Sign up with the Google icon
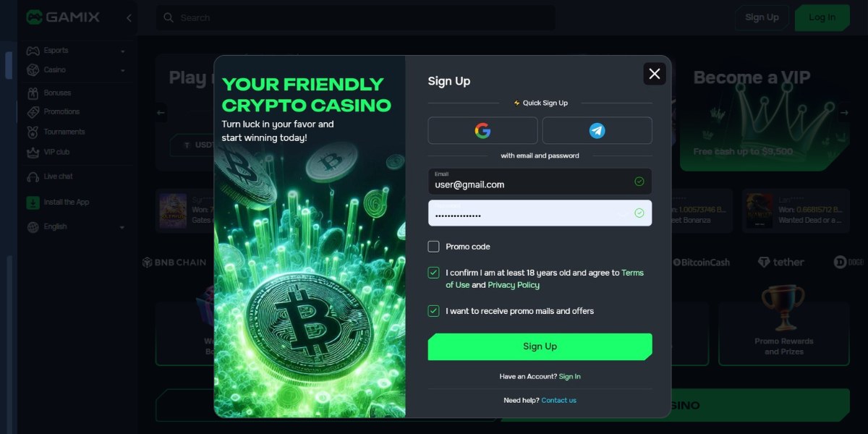The height and width of the screenshot is (434, 868). pyautogui.click(x=482, y=130)
